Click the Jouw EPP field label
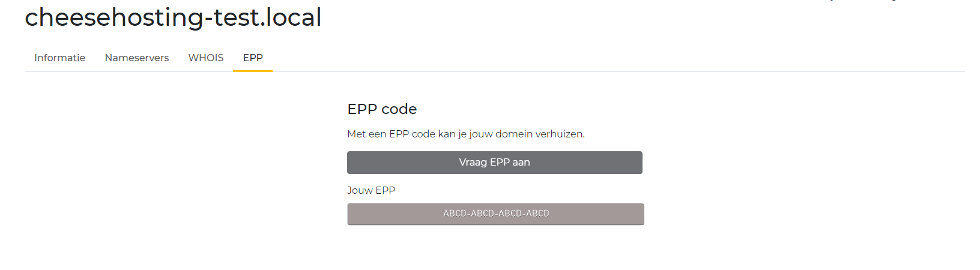This screenshot has width=980, height=270. 371,190
